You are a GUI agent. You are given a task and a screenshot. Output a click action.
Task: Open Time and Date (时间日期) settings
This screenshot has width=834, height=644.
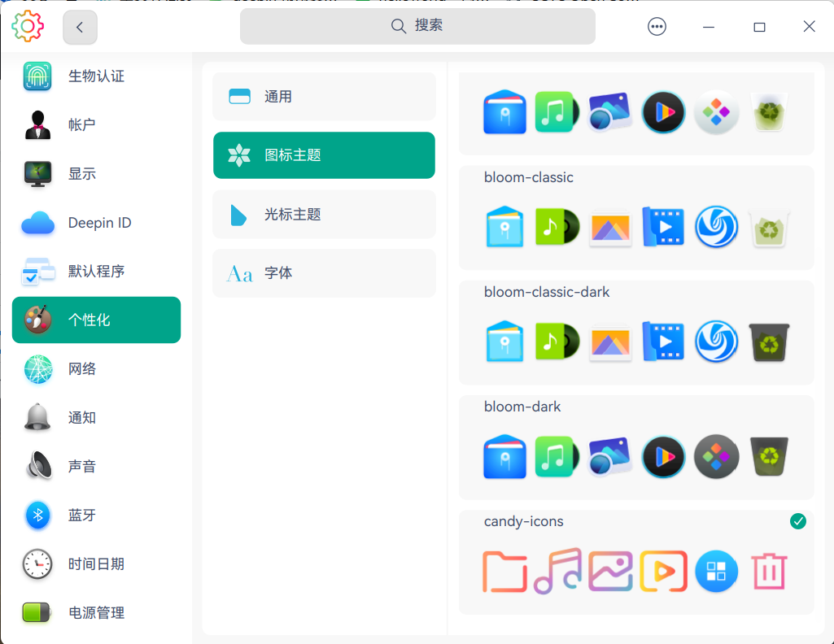(96, 563)
